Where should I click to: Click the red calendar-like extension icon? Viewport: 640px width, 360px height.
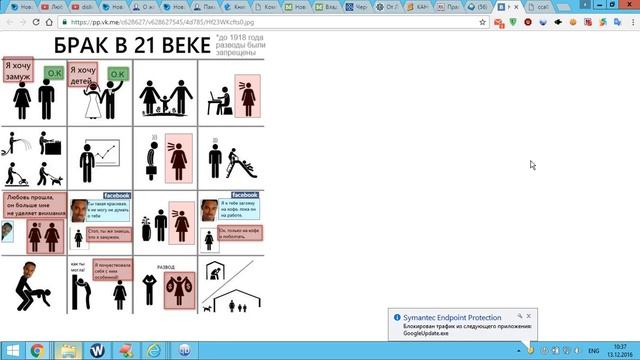point(588,22)
